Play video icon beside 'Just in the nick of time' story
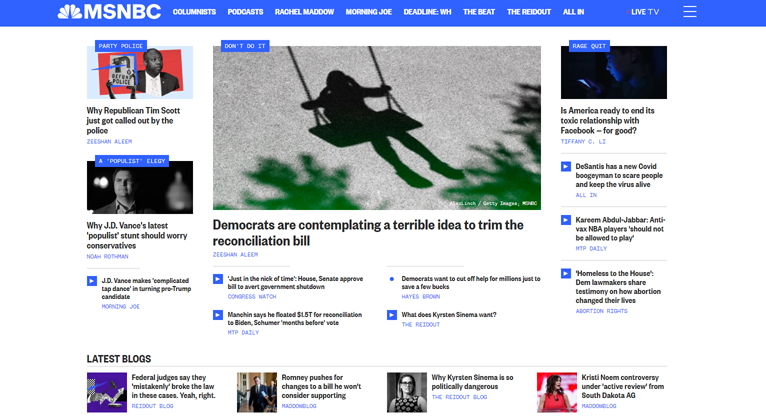 click(218, 279)
